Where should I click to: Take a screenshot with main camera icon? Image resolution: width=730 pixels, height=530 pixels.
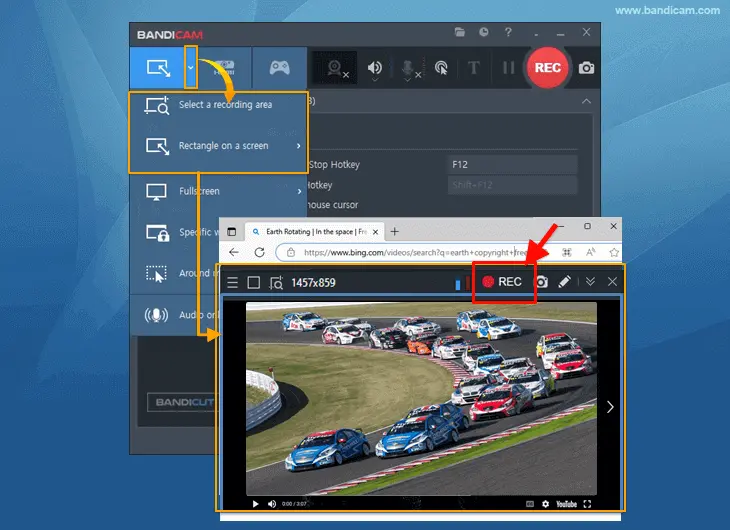point(586,68)
